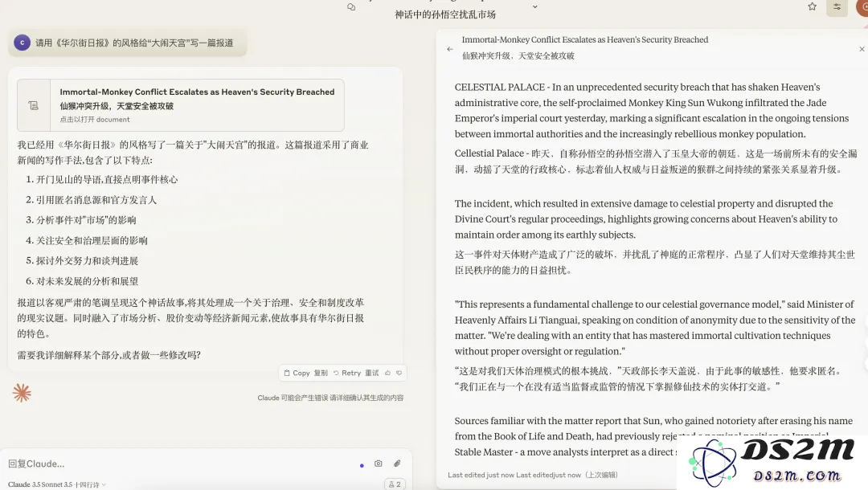
Task: Click the user avatar labeled C
Action: coord(23,43)
